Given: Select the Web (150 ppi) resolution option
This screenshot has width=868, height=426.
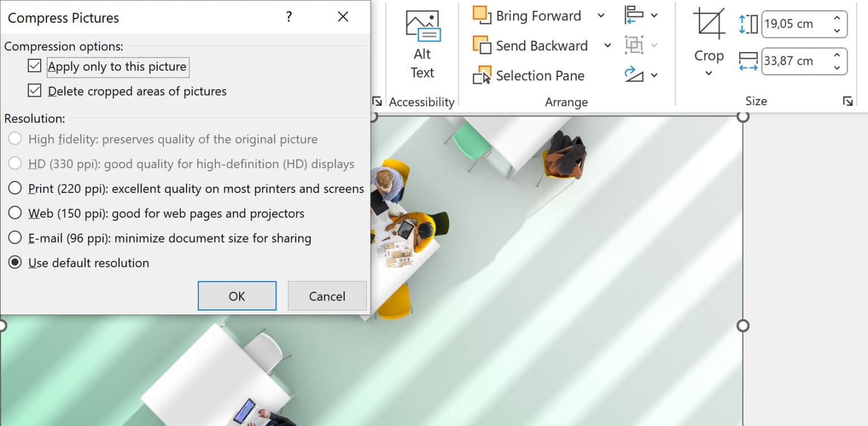Looking at the screenshot, I should [x=15, y=213].
